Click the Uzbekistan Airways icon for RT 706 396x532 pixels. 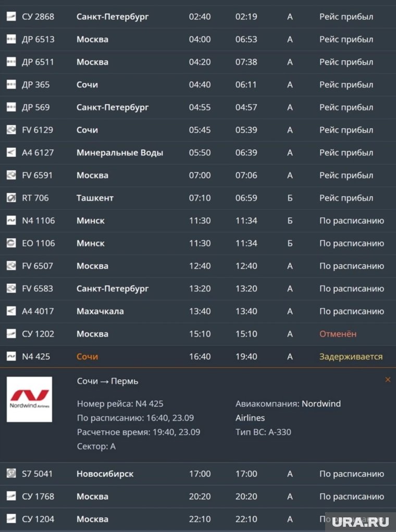click(11, 197)
